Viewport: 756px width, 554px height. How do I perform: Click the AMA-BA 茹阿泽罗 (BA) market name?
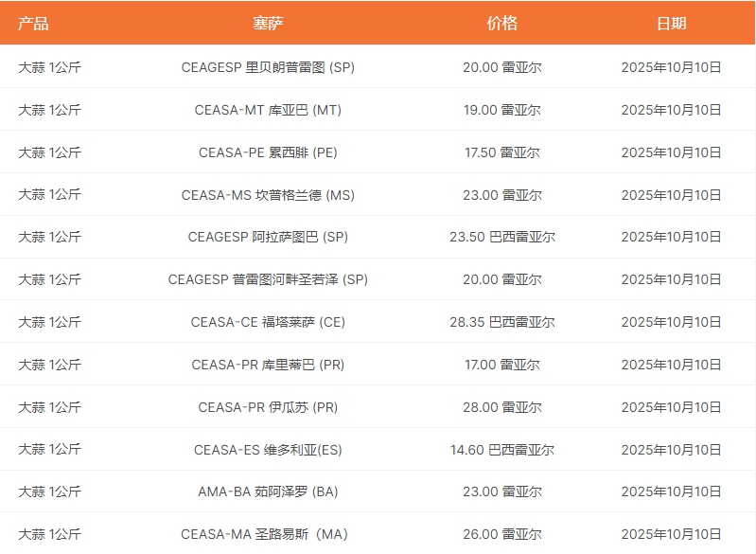268,491
